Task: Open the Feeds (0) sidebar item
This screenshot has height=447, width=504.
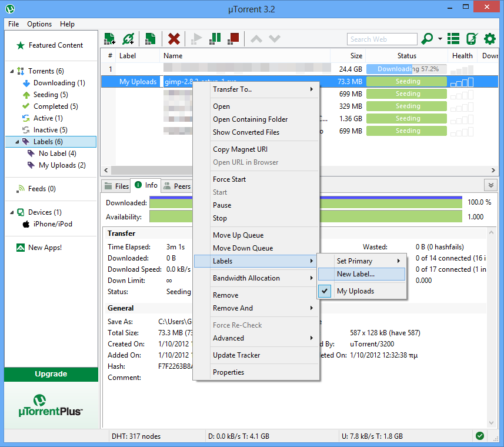Action: [42, 189]
